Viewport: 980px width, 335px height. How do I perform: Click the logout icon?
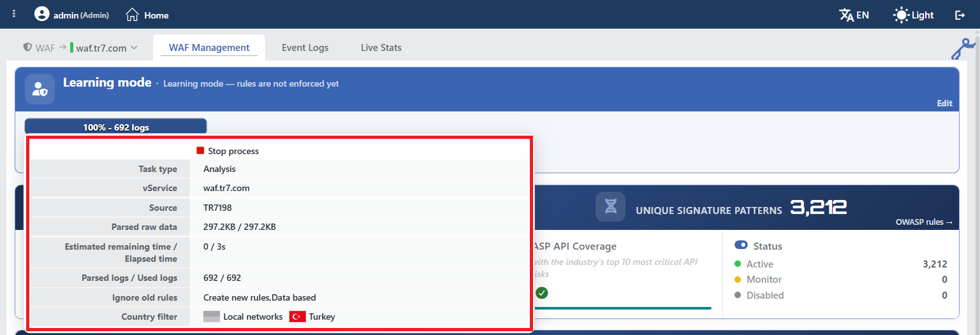click(960, 15)
